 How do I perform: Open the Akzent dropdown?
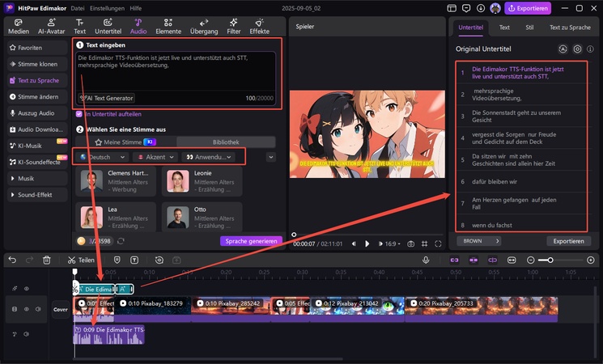point(155,157)
